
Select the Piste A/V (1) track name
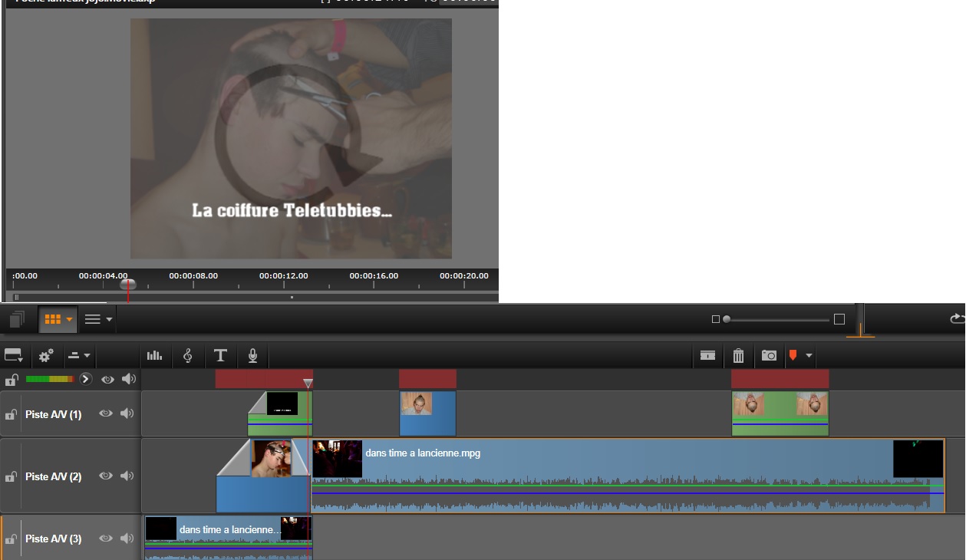(x=53, y=414)
